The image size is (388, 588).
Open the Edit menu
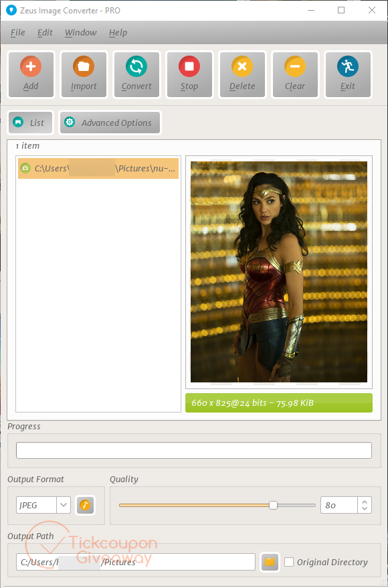pos(45,33)
